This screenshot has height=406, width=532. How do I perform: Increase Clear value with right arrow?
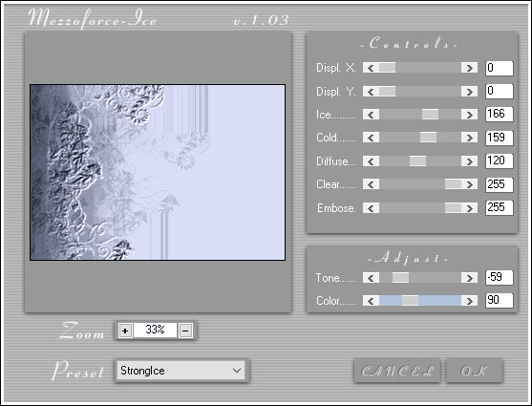coord(469,184)
